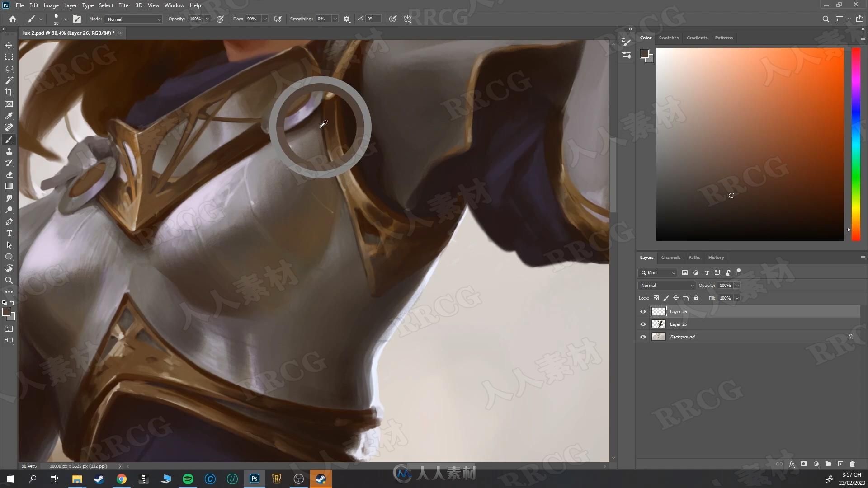Screen dimensions: 868x488
Task: Hide Layer 25 visibility eye
Action: (x=643, y=324)
